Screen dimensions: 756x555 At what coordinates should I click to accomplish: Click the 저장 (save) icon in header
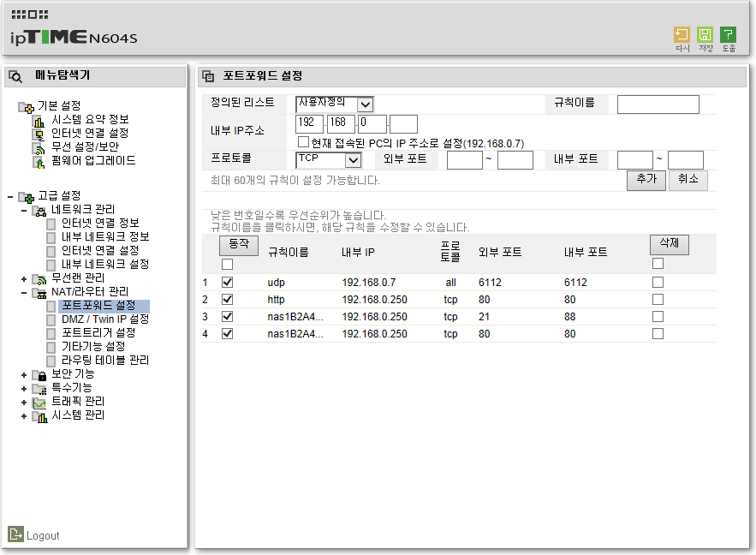pos(705,35)
